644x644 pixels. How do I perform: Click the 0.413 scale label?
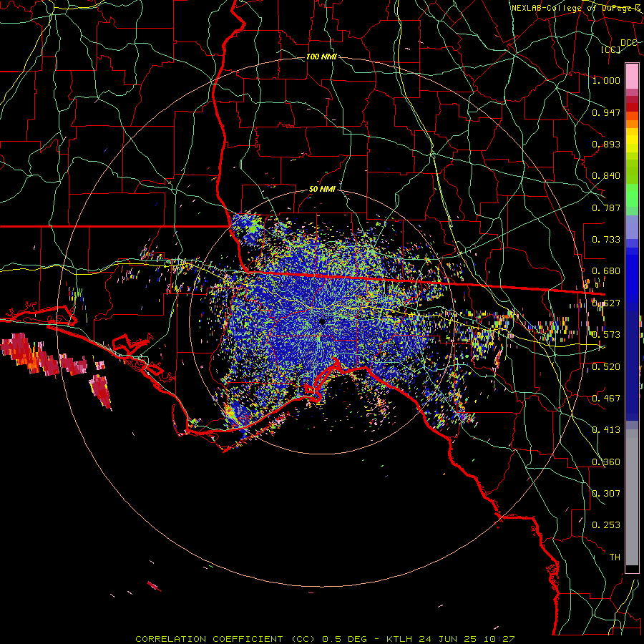point(606,430)
